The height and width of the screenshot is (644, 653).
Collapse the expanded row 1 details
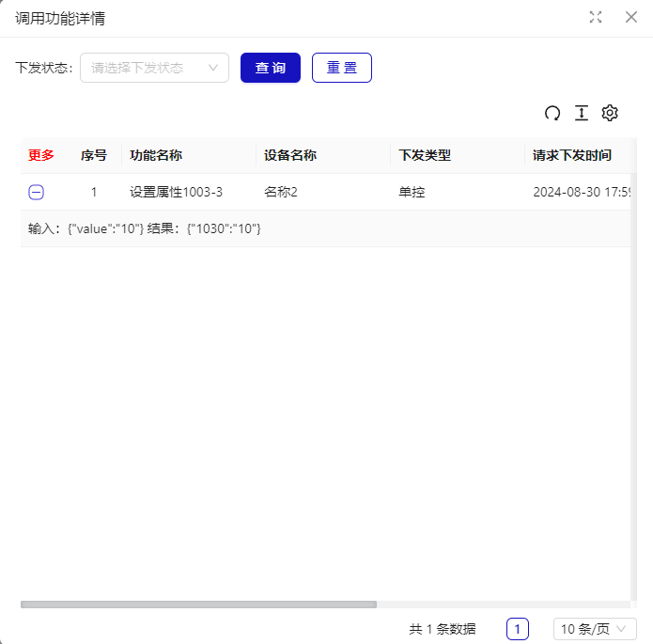(36, 192)
